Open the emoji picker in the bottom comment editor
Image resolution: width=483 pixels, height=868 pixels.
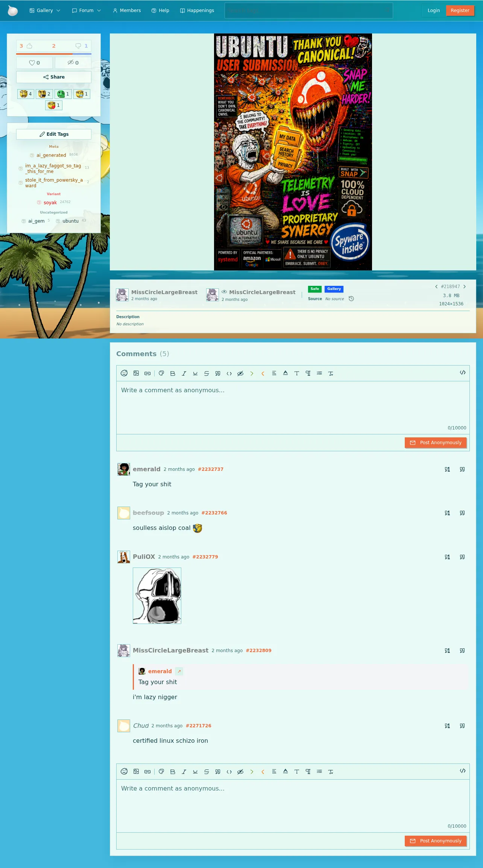coord(124,771)
